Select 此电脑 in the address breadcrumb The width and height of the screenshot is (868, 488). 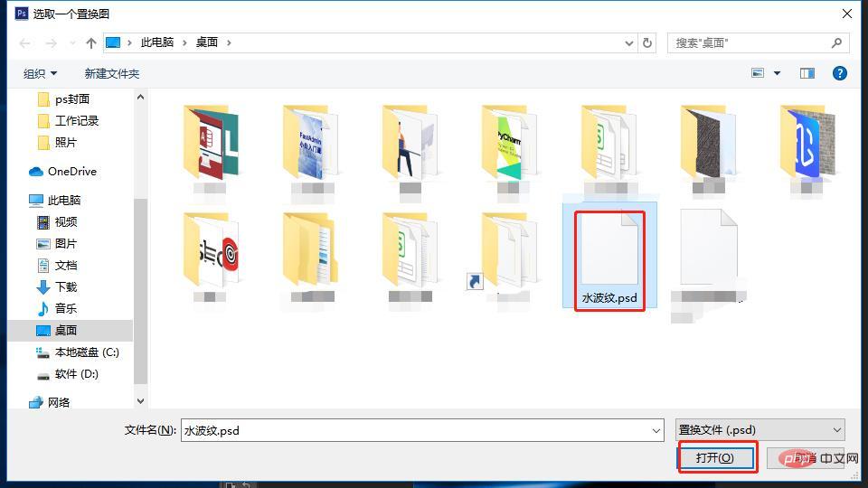tap(157, 42)
